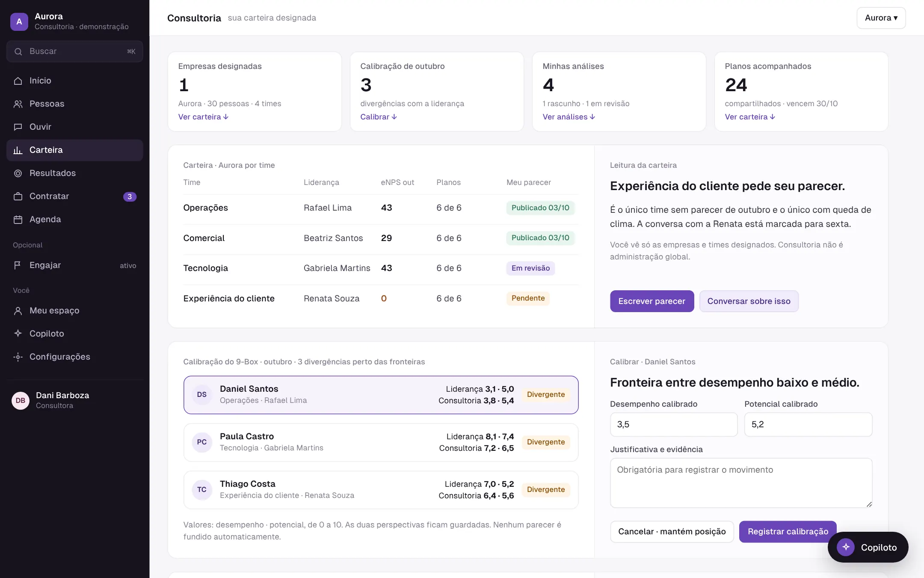
Task: Click the Pendente status badge
Action: click(528, 298)
